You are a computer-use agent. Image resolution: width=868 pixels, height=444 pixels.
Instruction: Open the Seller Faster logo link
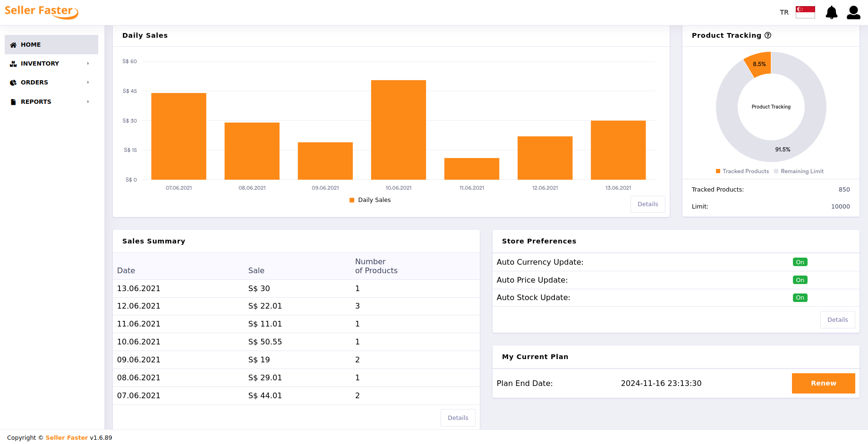41,12
